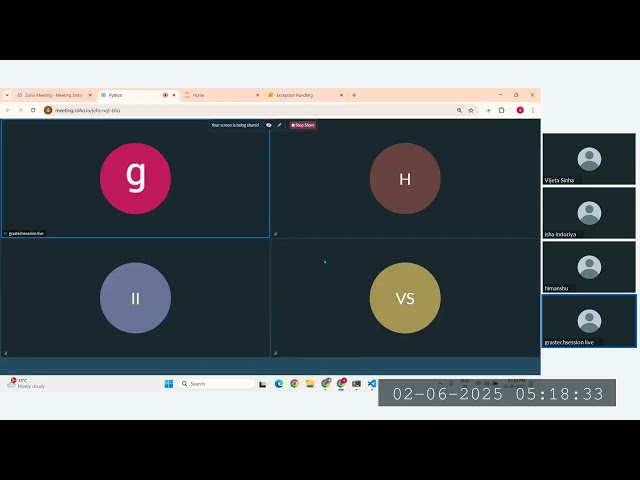Switch to the Python tab

point(139,95)
